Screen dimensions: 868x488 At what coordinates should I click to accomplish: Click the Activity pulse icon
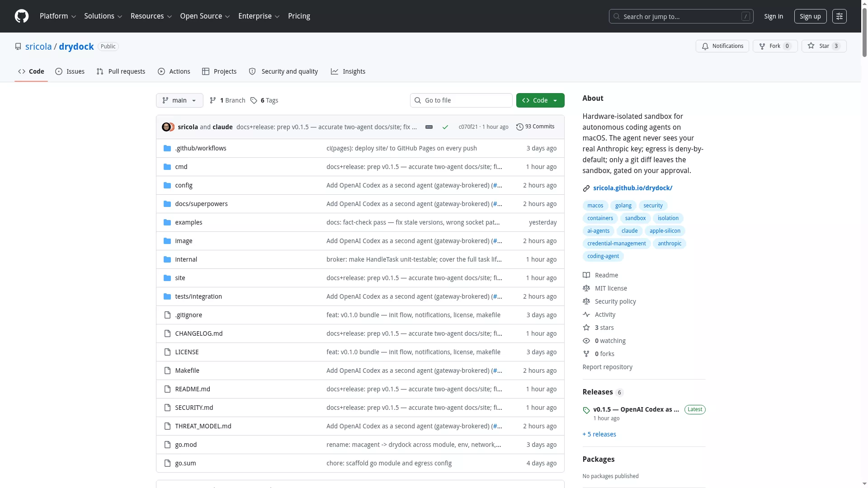click(x=586, y=314)
